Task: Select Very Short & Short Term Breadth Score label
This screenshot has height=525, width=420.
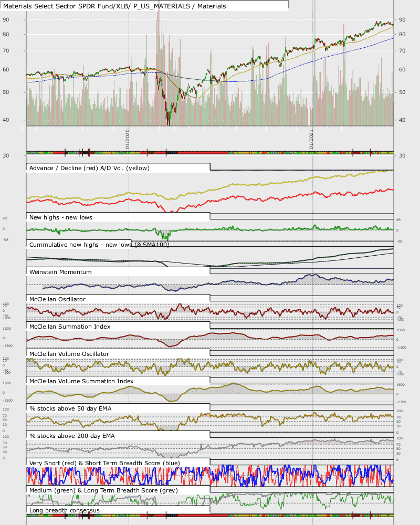Action: point(104,463)
